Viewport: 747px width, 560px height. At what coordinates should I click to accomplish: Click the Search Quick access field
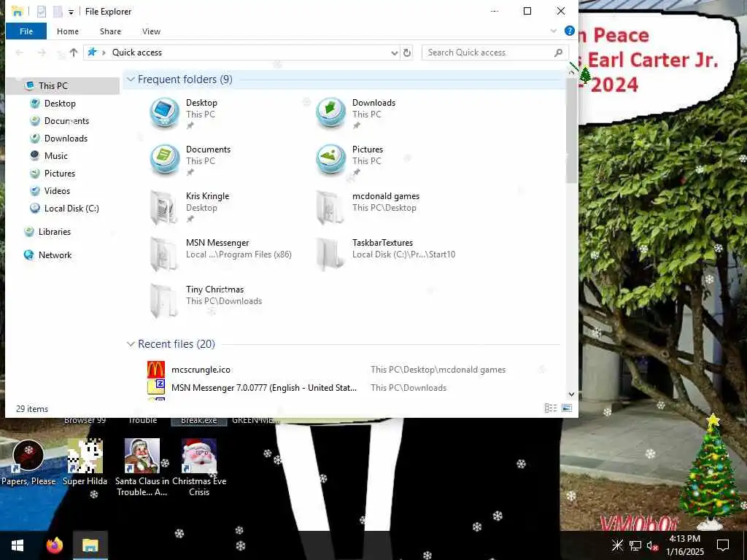click(x=495, y=52)
